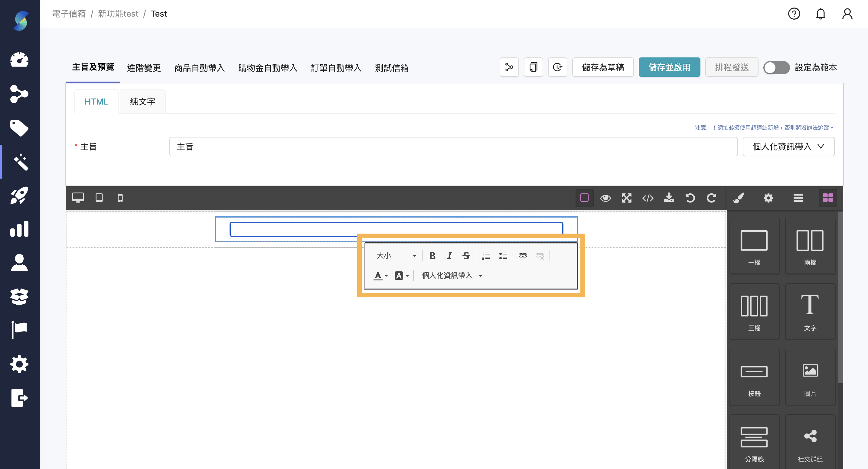Toggle block outline visibility in the editor toolbar

585,198
